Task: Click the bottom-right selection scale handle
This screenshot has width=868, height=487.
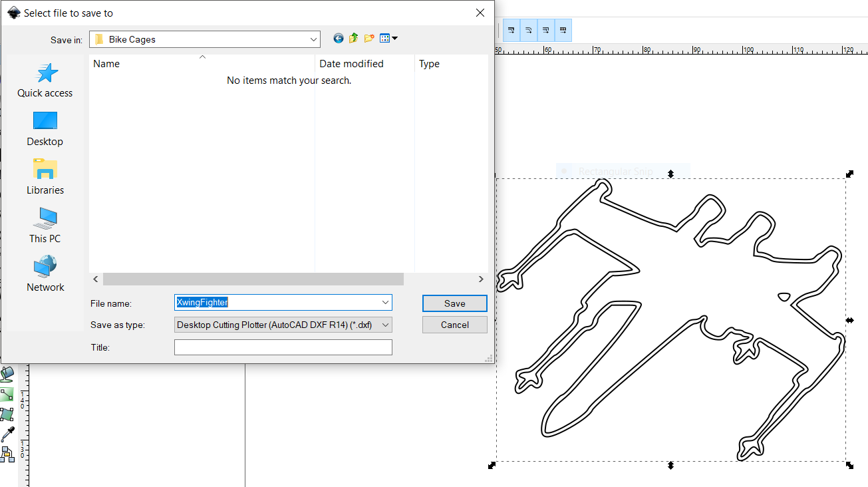Action: click(849, 465)
